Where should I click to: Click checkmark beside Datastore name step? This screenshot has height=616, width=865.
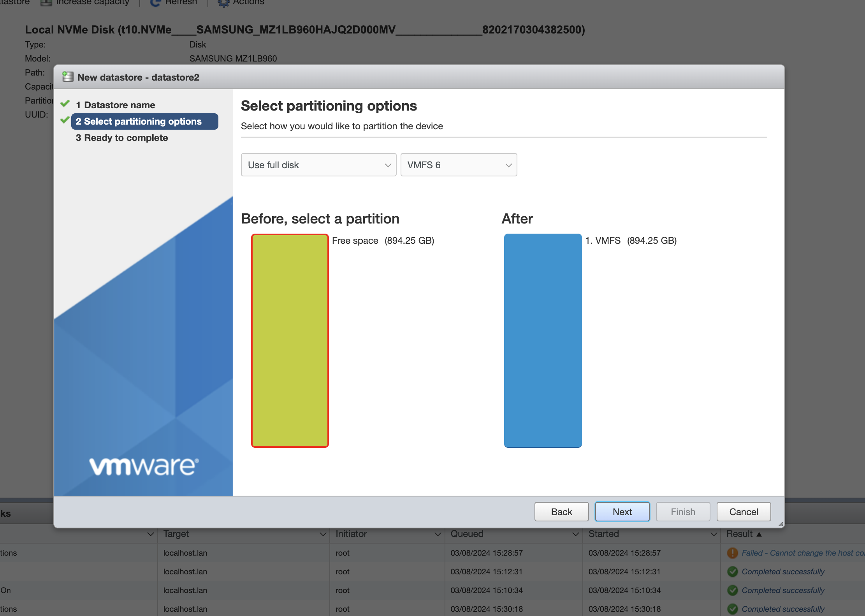tap(65, 104)
